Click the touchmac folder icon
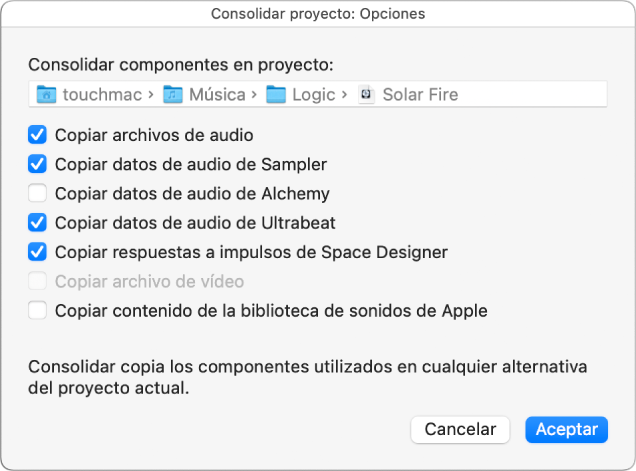Image resolution: width=636 pixels, height=471 pixels. click(46, 95)
